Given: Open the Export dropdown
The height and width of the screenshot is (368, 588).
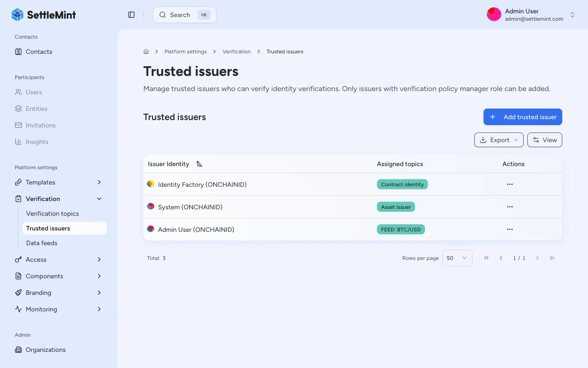Looking at the screenshot, I should [498, 140].
